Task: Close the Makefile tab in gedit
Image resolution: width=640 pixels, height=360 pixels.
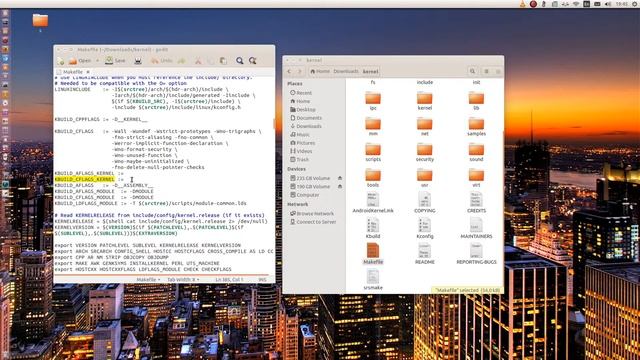Action: [88, 72]
